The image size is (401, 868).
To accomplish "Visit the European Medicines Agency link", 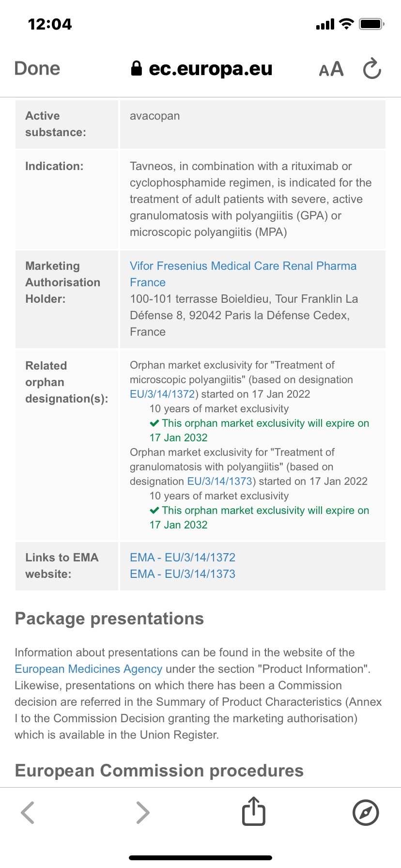I will click(89, 669).
